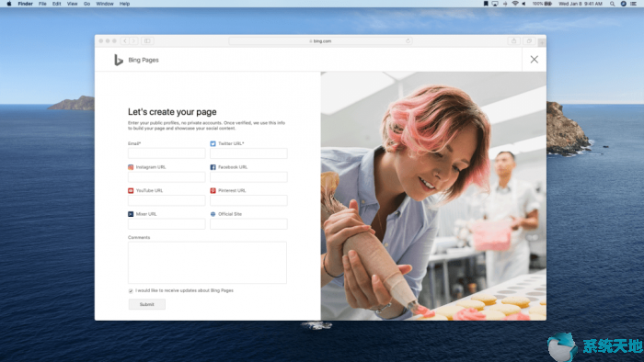The width and height of the screenshot is (644, 362).
Task: Reload page using address bar refresh icon
Action: pos(408,41)
